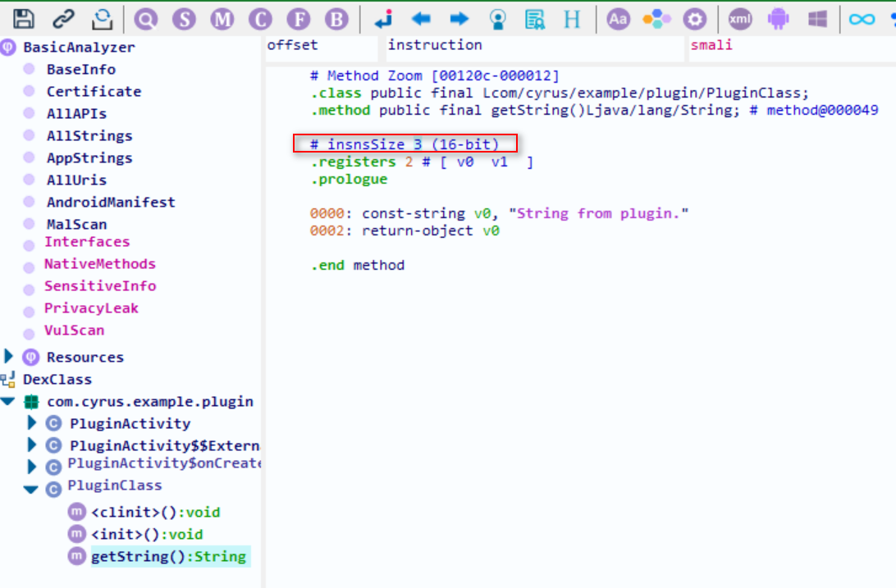Select the com.cyrus.example.plugin package
This screenshot has height=588, width=896.
(149, 402)
